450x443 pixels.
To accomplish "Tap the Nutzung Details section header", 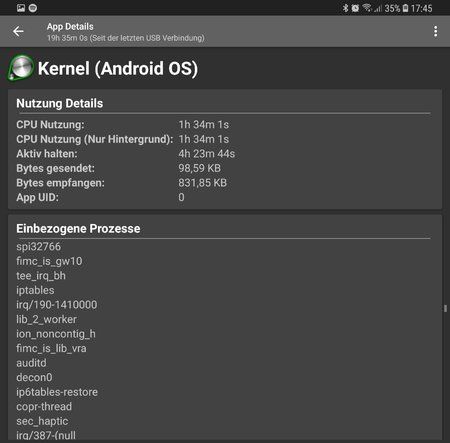I will point(60,103).
